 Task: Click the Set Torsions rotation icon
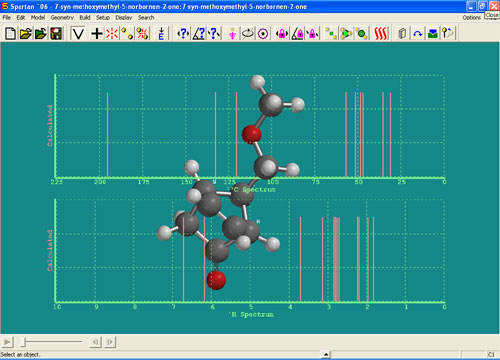click(248, 34)
